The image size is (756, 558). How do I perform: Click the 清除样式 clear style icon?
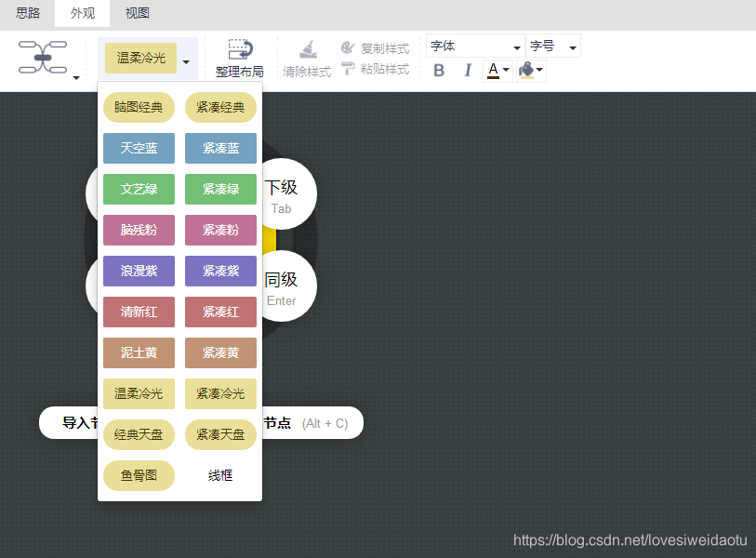click(308, 49)
